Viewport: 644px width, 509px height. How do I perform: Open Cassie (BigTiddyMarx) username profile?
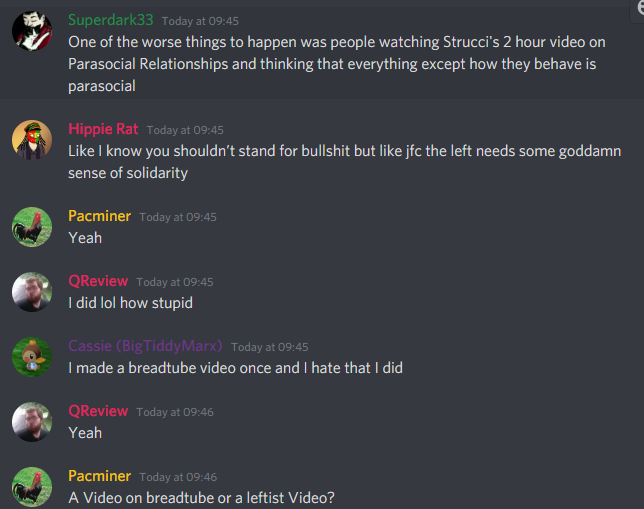[x=145, y=346]
